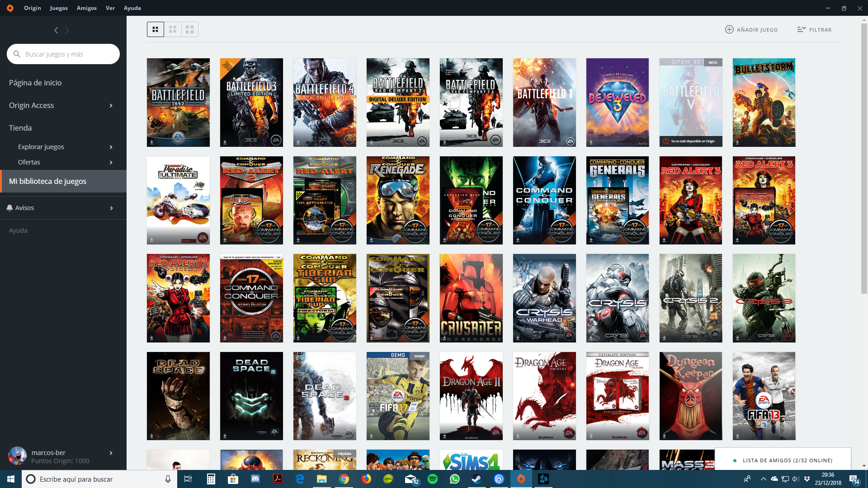
Task: Open the Battlefield 1 game tile
Action: click(x=544, y=102)
